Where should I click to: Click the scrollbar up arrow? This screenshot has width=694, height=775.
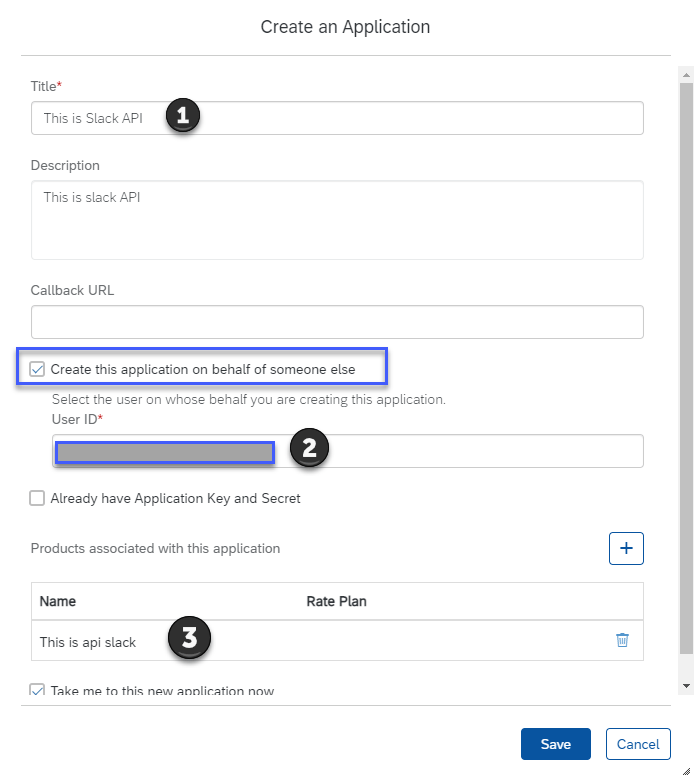pyautogui.click(x=686, y=74)
